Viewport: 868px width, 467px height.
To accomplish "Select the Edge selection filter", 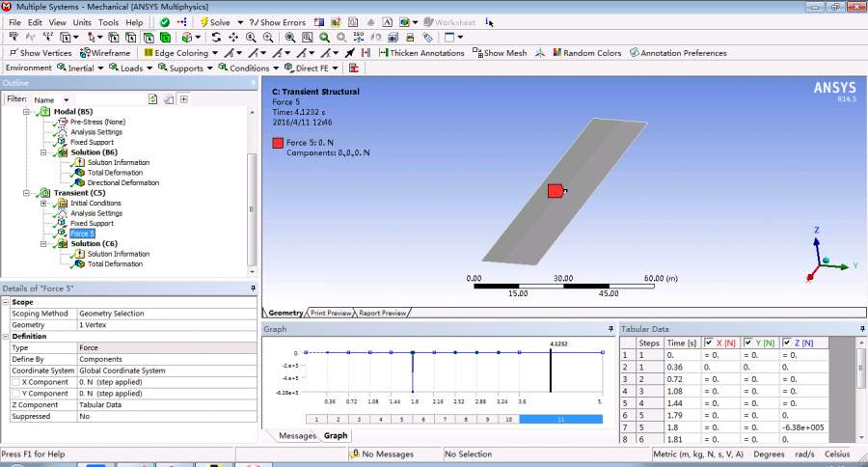I will (x=130, y=37).
